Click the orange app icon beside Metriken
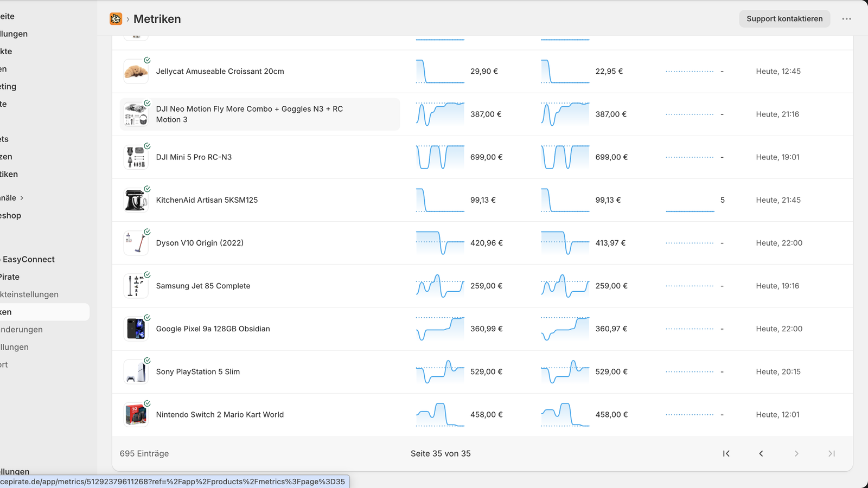The height and width of the screenshot is (488, 868). (x=116, y=19)
